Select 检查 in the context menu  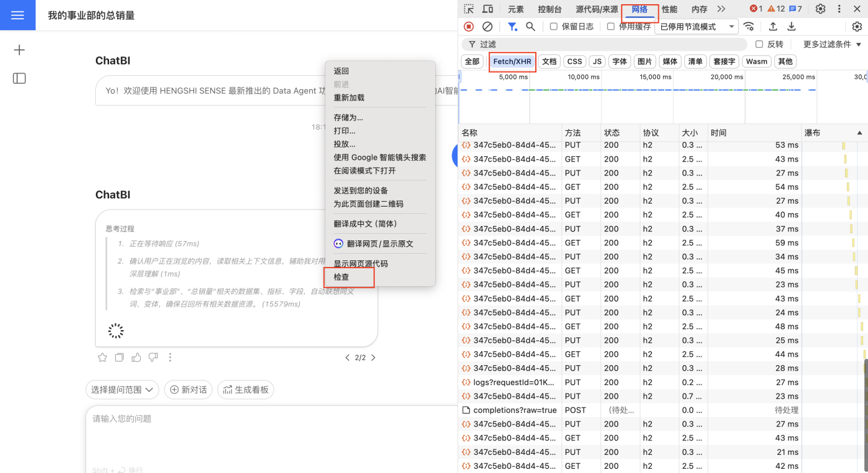(x=342, y=277)
